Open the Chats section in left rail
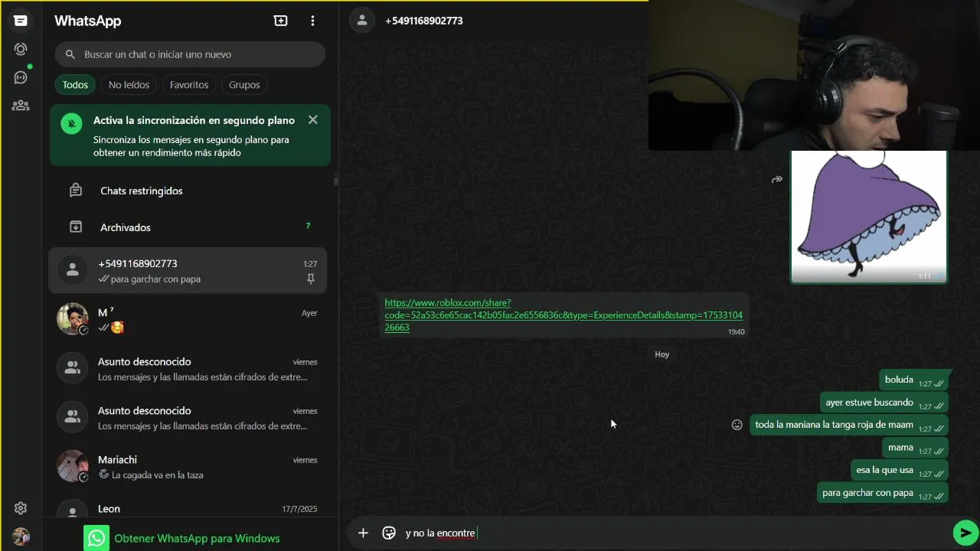Image resolution: width=980 pixels, height=551 pixels. [21, 21]
